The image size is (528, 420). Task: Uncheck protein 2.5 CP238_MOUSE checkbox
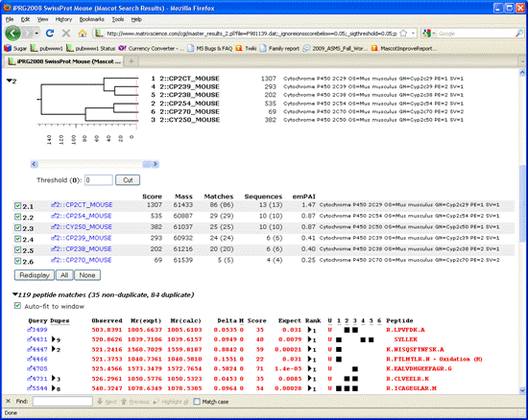pyautogui.click(x=17, y=250)
